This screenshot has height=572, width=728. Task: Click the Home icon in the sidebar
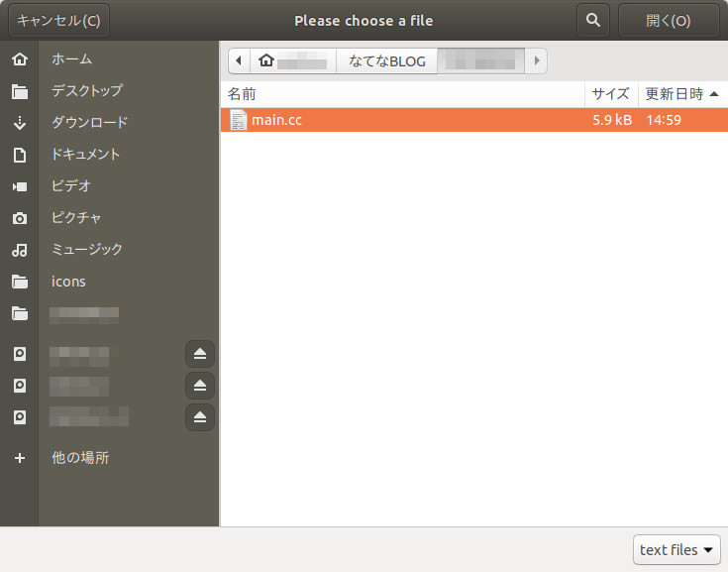20,59
